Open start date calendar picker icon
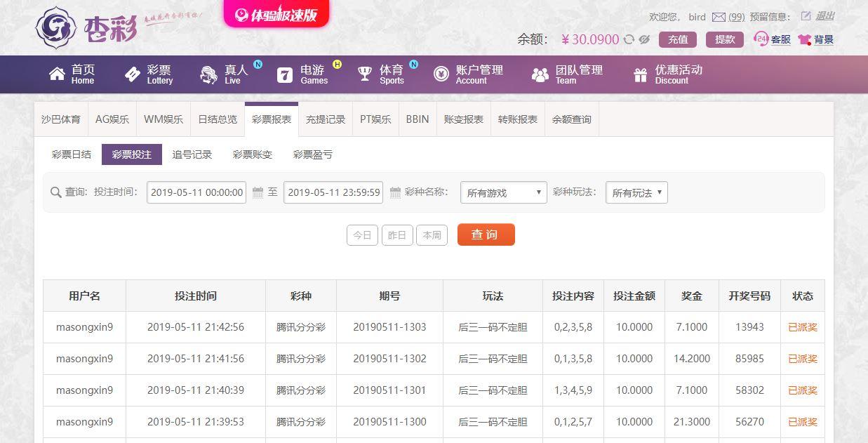This screenshot has height=443, width=868. coord(258,192)
